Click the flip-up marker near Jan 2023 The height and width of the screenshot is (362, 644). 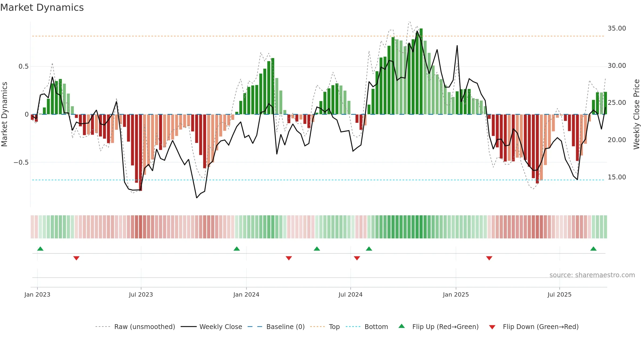tap(40, 249)
